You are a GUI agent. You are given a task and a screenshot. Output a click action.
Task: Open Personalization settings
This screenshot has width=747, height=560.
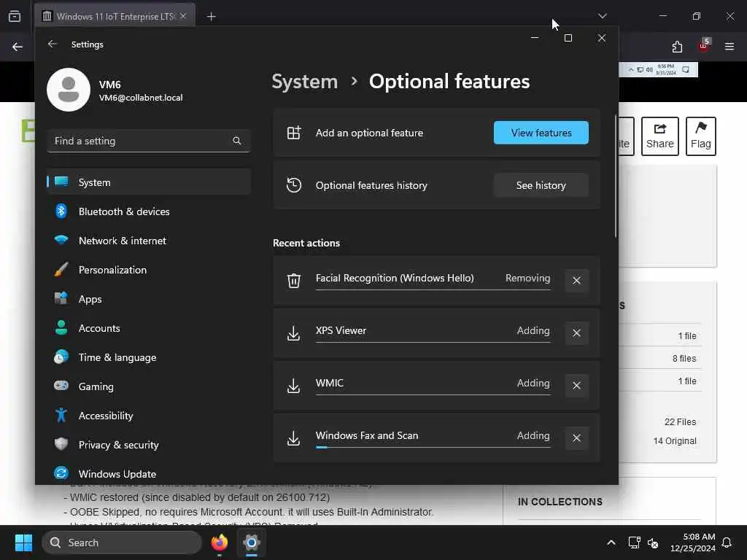149,270
